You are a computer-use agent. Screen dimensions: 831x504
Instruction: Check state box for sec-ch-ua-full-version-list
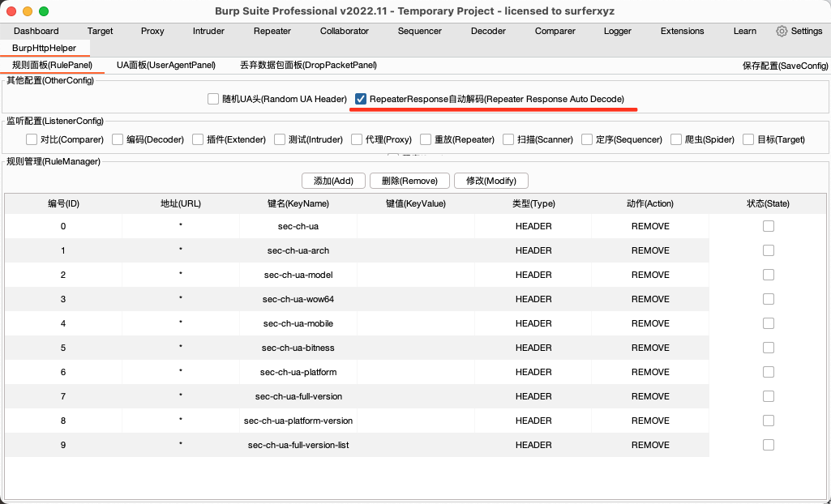(x=769, y=445)
